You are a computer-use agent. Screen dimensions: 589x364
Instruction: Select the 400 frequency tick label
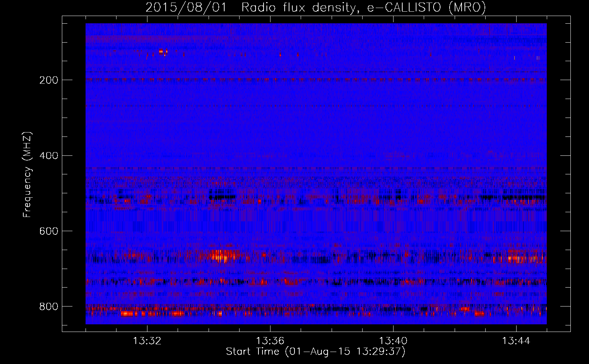click(48, 156)
